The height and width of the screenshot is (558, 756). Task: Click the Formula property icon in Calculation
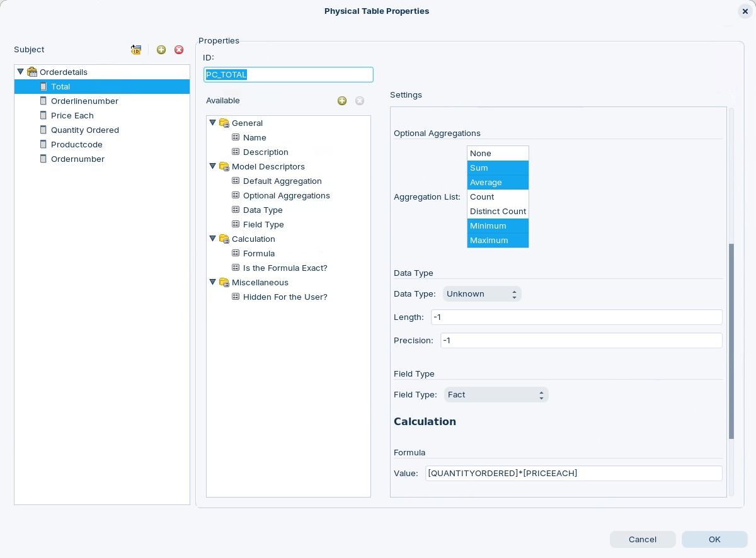pos(236,253)
